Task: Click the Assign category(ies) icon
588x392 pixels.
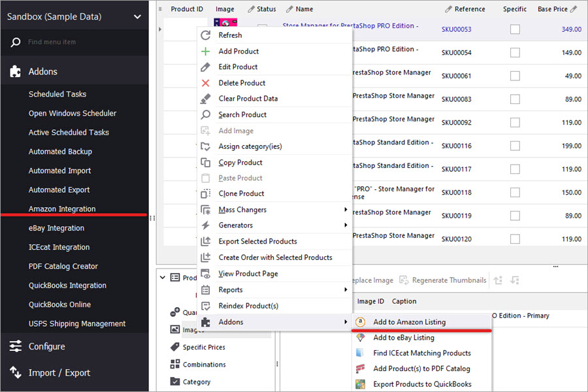Action: tap(206, 146)
